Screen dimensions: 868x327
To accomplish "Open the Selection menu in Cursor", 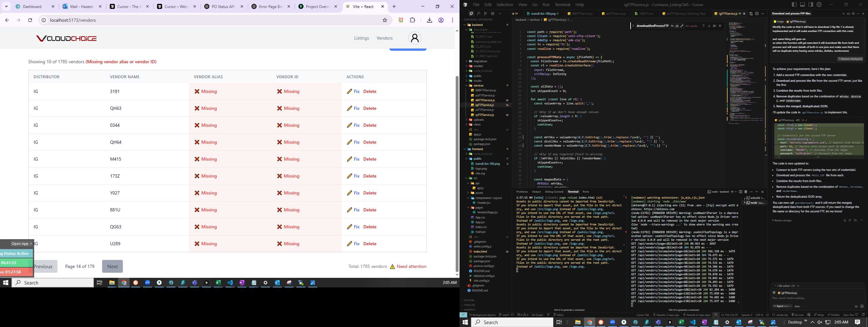I will 505,5.
